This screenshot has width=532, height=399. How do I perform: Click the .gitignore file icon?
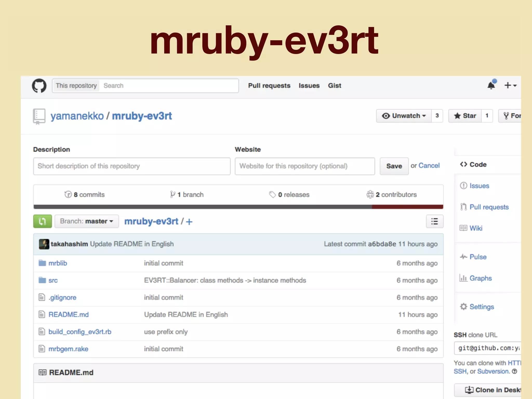click(42, 297)
